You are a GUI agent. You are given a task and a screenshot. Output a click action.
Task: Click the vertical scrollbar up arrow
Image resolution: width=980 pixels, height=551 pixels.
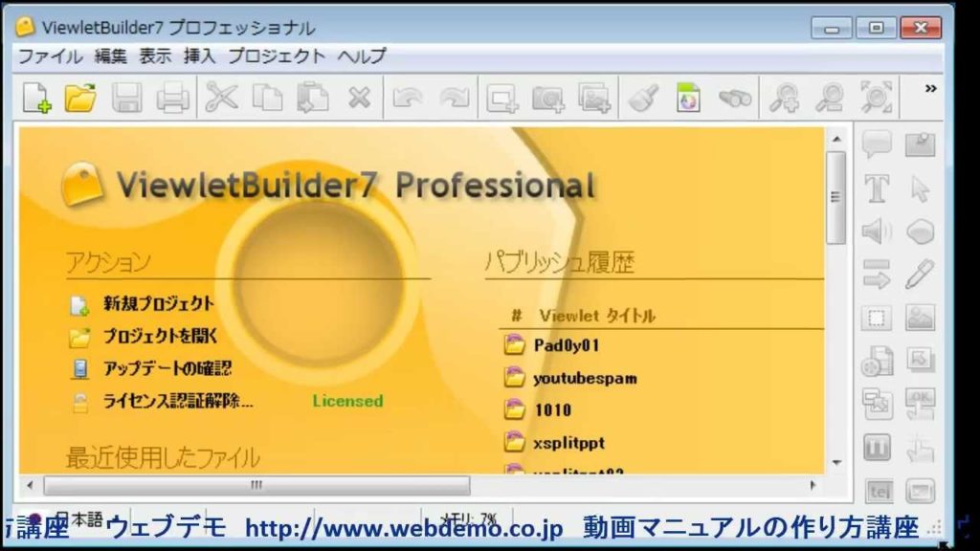click(x=836, y=140)
